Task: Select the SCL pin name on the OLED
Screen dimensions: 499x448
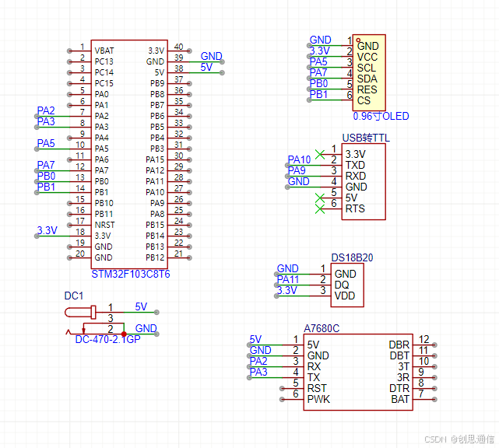Action: (x=367, y=68)
